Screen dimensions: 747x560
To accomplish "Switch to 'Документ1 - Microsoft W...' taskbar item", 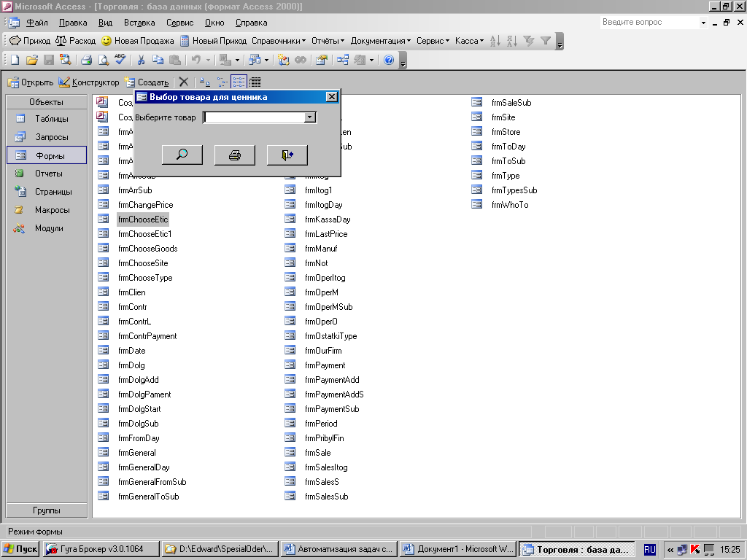I will 458,549.
